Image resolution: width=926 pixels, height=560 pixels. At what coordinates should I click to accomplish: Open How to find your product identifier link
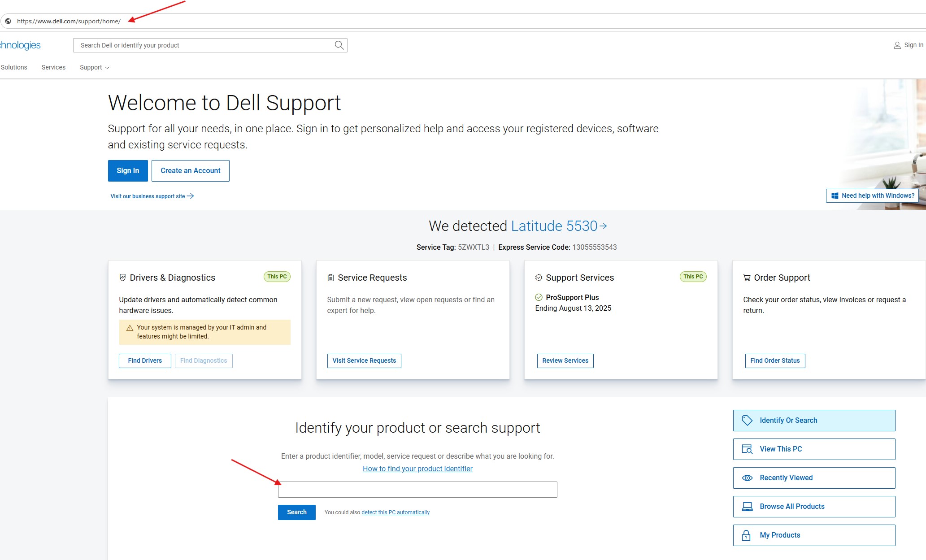(x=417, y=469)
